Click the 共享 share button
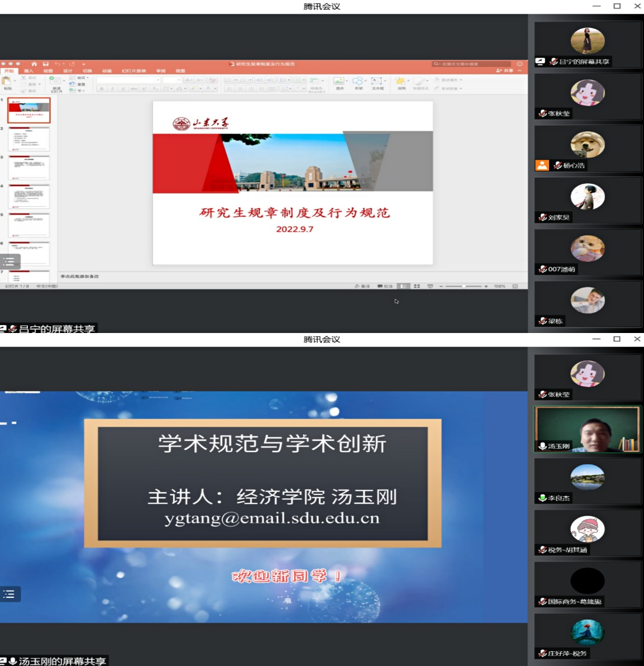This screenshot has height=666, width=644. (x=505, y=71)
